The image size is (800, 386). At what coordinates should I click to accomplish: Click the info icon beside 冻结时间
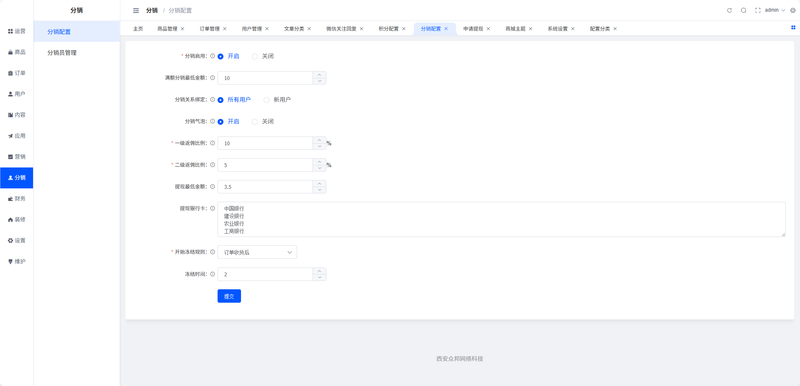[x=213, y=274]
